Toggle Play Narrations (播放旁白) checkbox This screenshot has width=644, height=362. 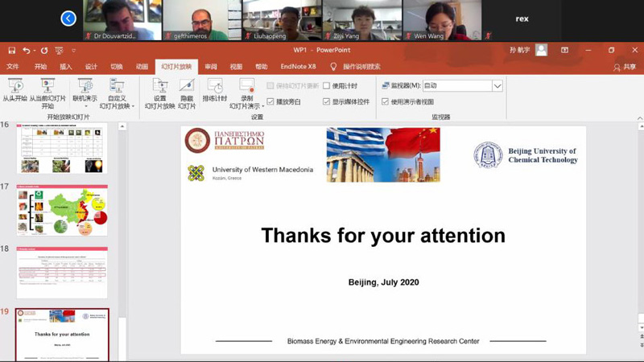click(270, 102)
